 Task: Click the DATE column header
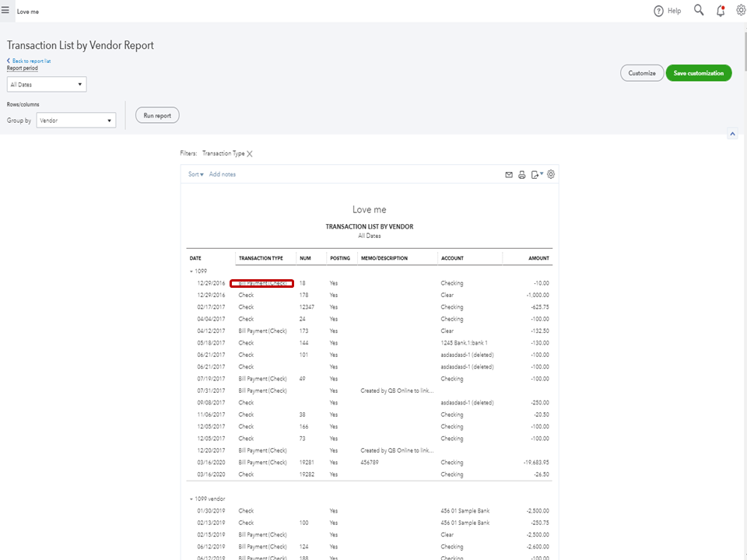click(195, 258)
